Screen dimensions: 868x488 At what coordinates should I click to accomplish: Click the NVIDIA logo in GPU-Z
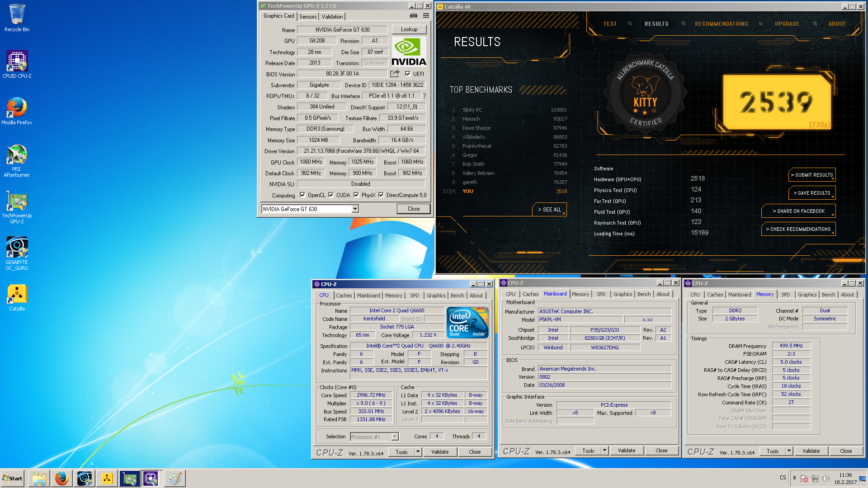click(x=409, y=52)
